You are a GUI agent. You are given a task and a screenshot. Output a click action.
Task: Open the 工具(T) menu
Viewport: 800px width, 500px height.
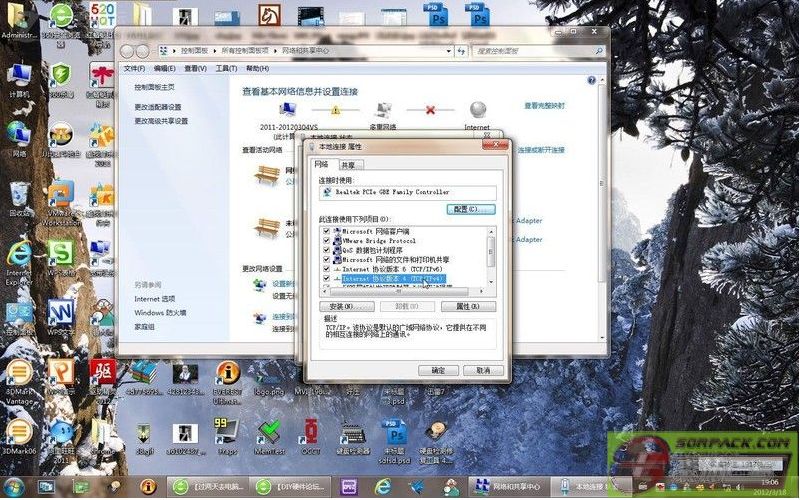[226, 68]
